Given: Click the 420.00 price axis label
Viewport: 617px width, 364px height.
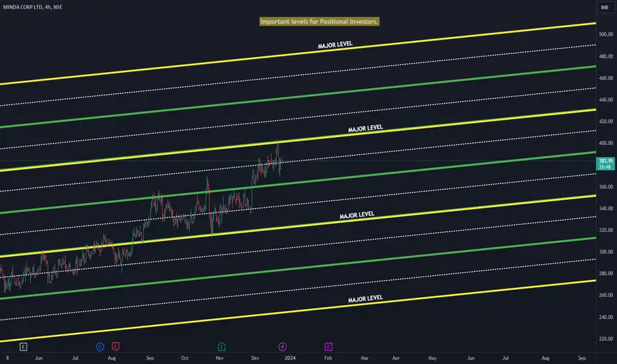Looking at the screenshot, I should tap(606, 121).
